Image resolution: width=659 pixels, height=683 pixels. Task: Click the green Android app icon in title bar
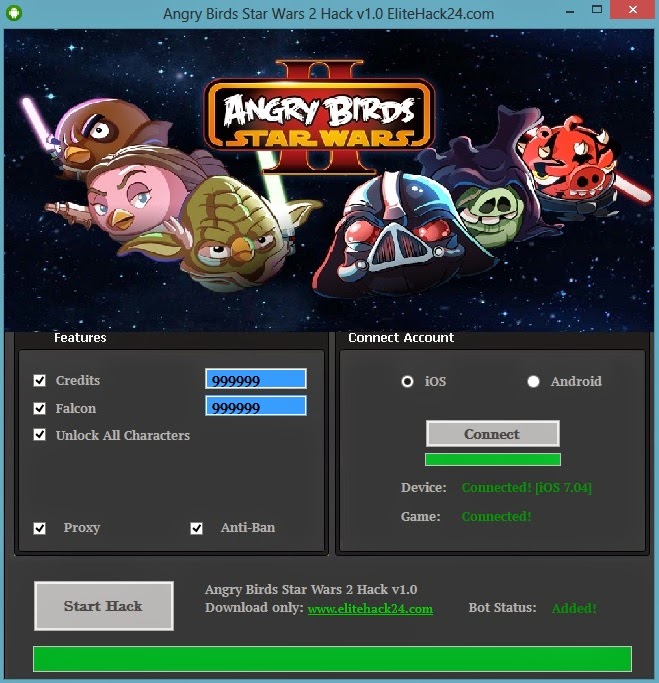(x=14, y=13)
